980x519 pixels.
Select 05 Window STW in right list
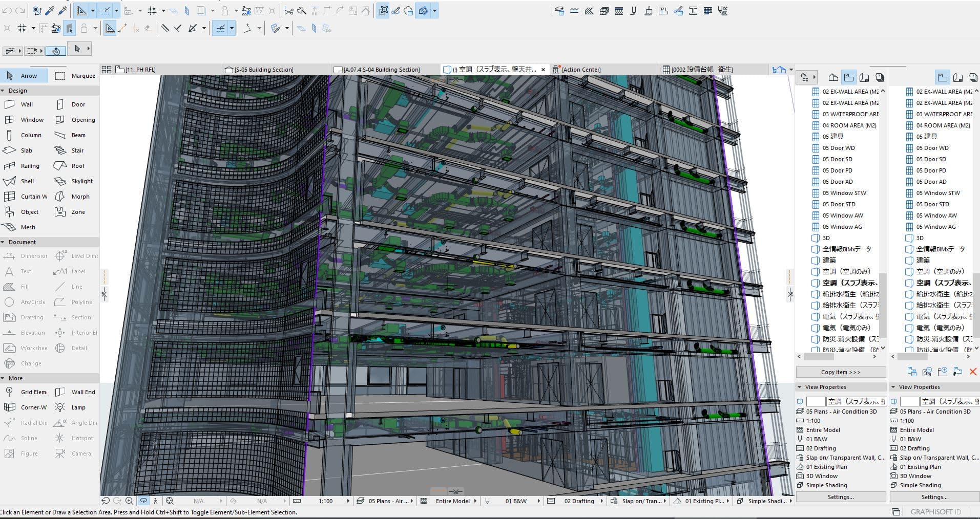pyautogui.click(x=938, y=193)
